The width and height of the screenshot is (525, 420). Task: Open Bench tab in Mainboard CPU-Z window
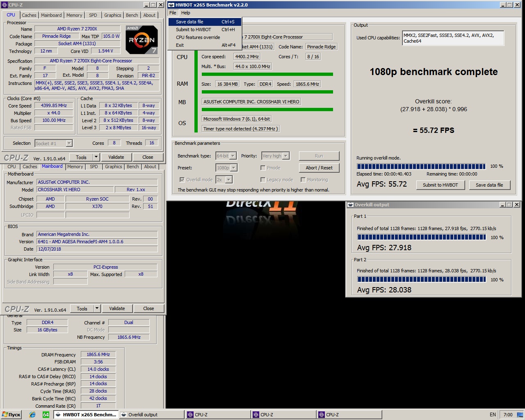click(133, 167)
